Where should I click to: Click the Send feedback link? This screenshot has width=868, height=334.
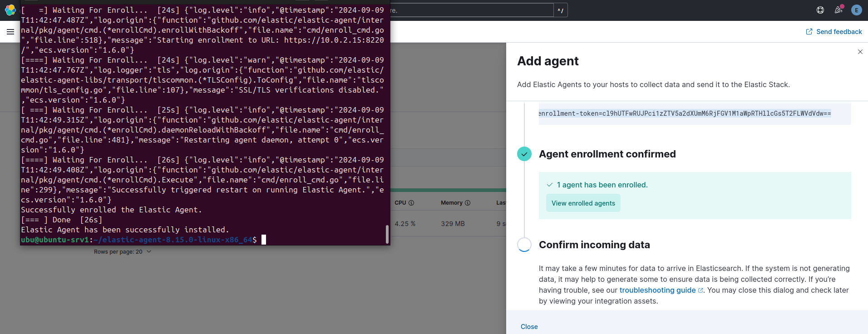(834, 32)
